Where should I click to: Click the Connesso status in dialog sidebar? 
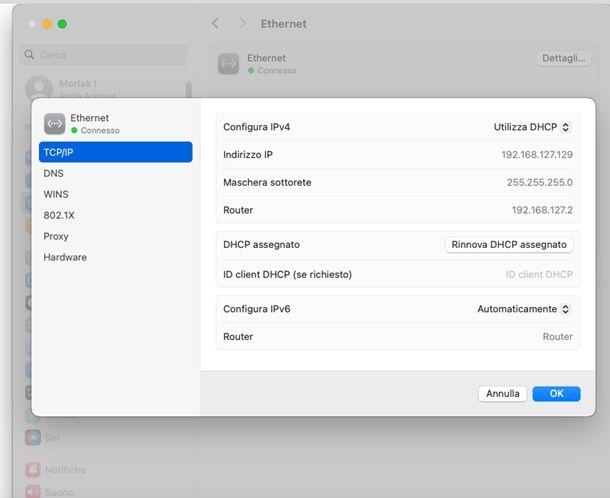tap(96, 130)
